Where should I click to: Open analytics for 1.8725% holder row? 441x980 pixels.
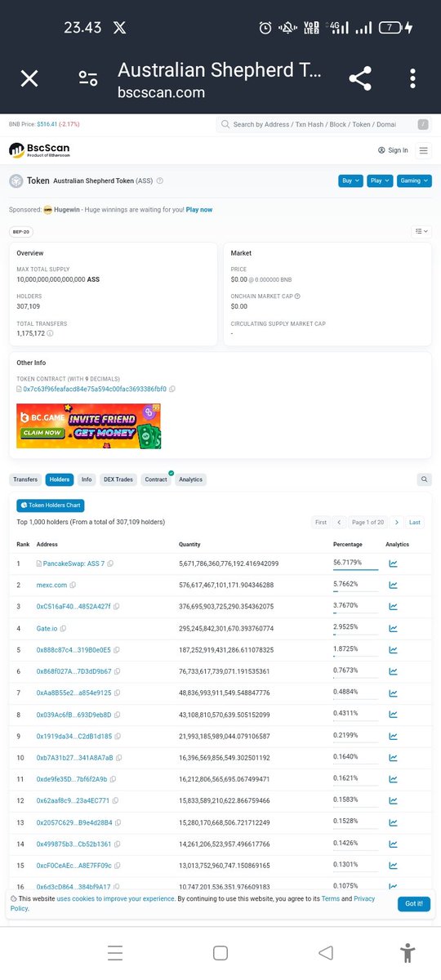pyautogui.click(x=393, y=649)
